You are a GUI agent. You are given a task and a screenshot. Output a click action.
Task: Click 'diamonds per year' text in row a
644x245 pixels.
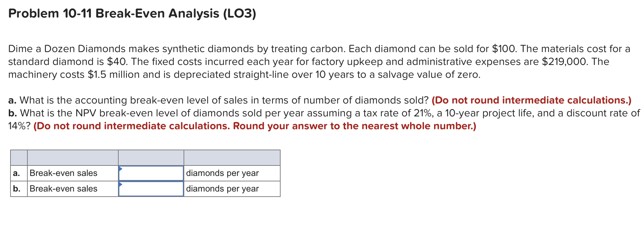[222, 173]
